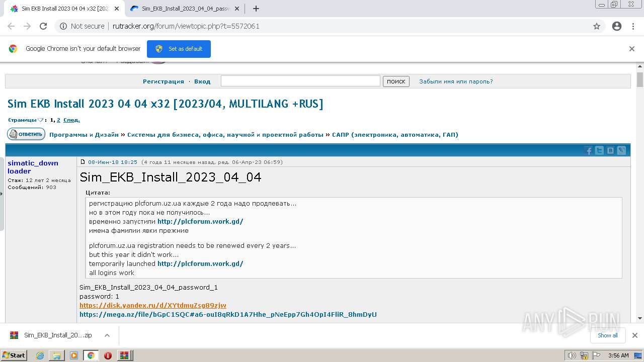Open the Вход login link

pos(202,81)
